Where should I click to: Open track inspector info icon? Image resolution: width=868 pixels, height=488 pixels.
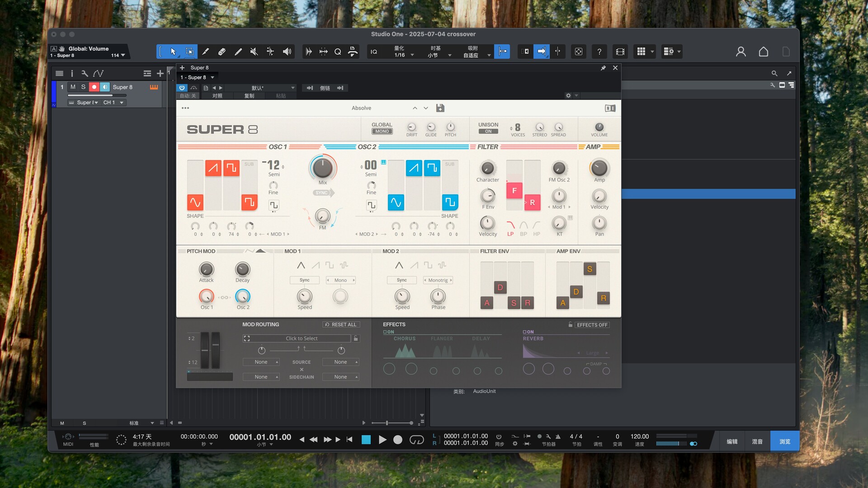(72, 73)
